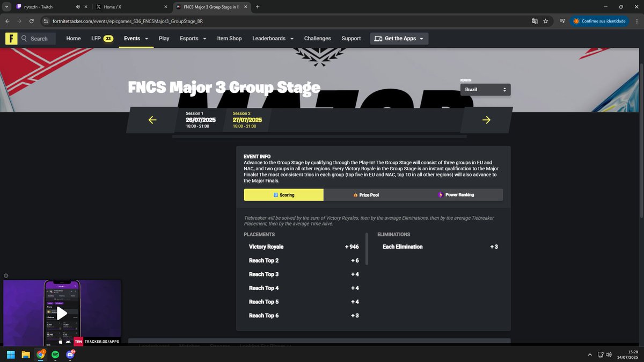Click the Victory Royale placement row

[x=304, y=247]
